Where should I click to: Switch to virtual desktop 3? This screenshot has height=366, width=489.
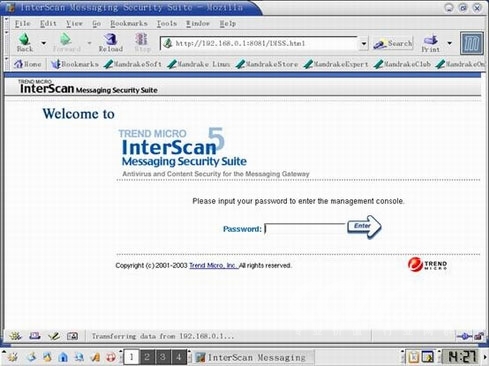162,357
